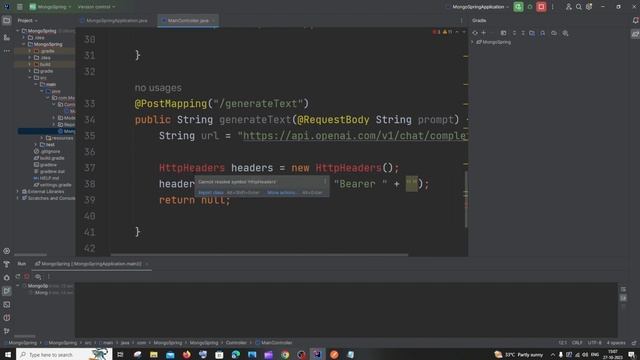This screenshot has height=360, width=640.
Task: Click Import class link in error popup
Action: (x=211, y=193)
